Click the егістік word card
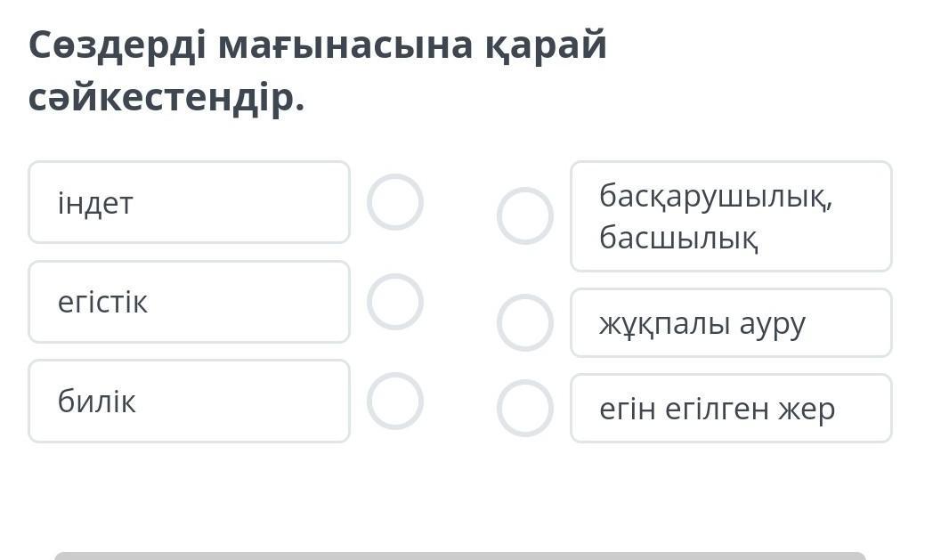941x560 pixels. [x=189, y=302]
